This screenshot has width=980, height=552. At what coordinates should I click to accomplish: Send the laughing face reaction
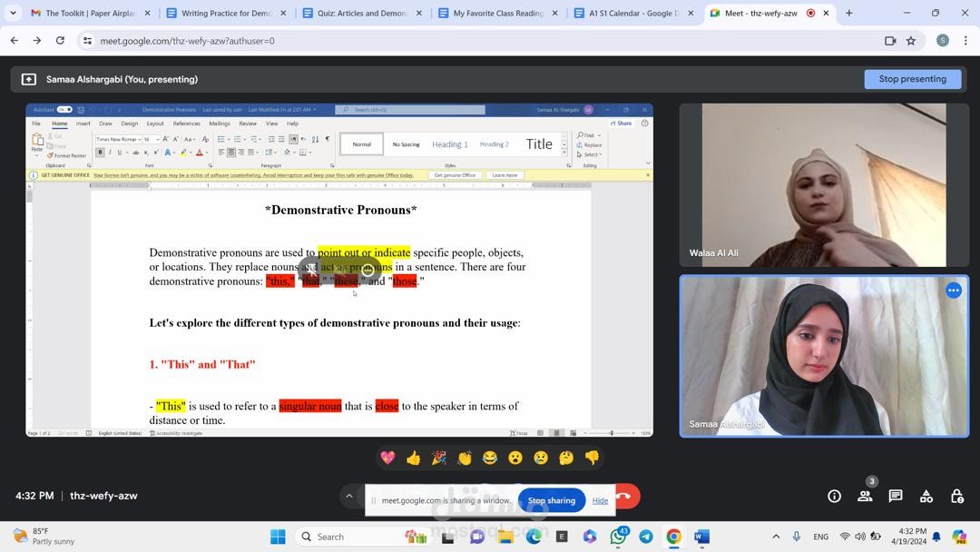[x=489, y=458]
